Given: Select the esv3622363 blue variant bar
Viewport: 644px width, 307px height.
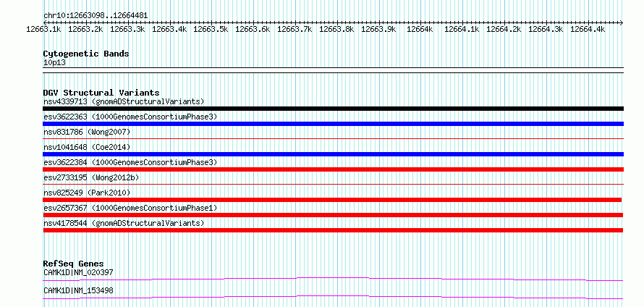Looking at the screenshot, I should click(x=333, y=124).
